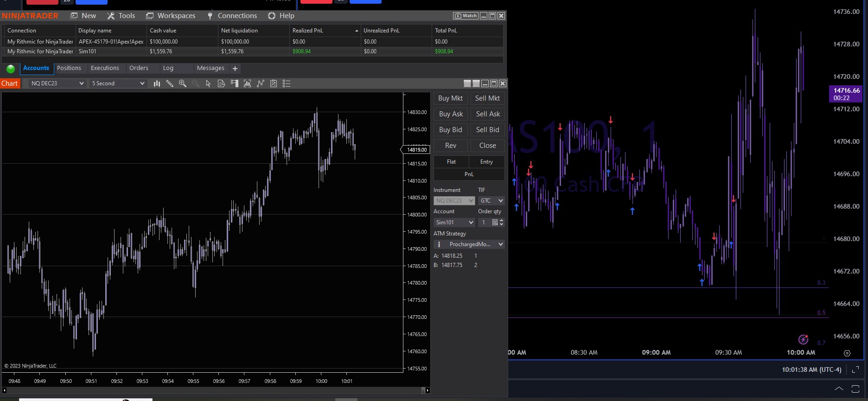This screenshot has height=401, width=868.
Task: Toggle the Watch button in title bar
Action: pos(466,16)
